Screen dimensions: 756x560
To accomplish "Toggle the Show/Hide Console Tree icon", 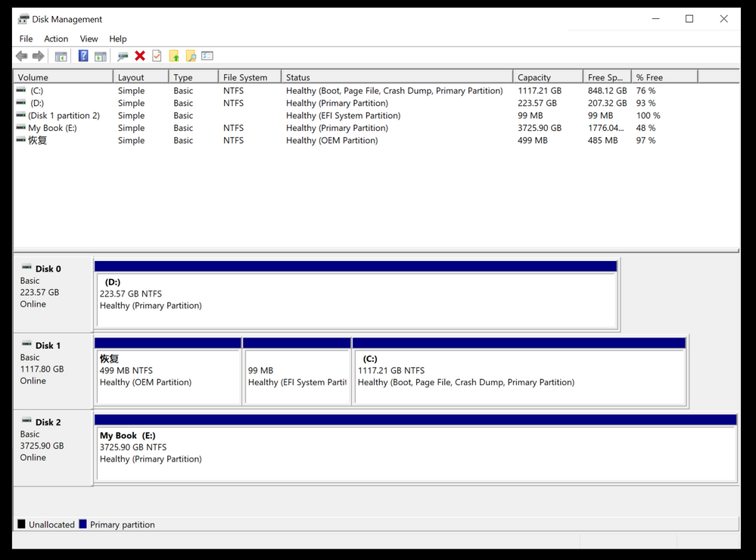I will click(x=61, y=56).
